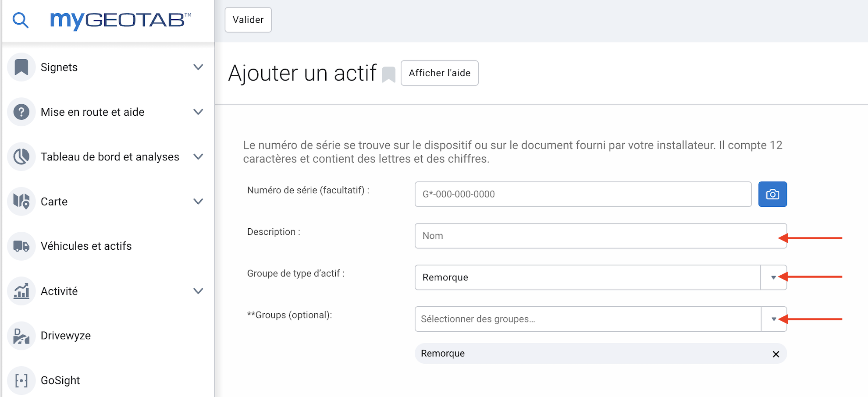The image size is (868, 397).
Task: Focus the Description Nom input field
Action: coord(601,236)
